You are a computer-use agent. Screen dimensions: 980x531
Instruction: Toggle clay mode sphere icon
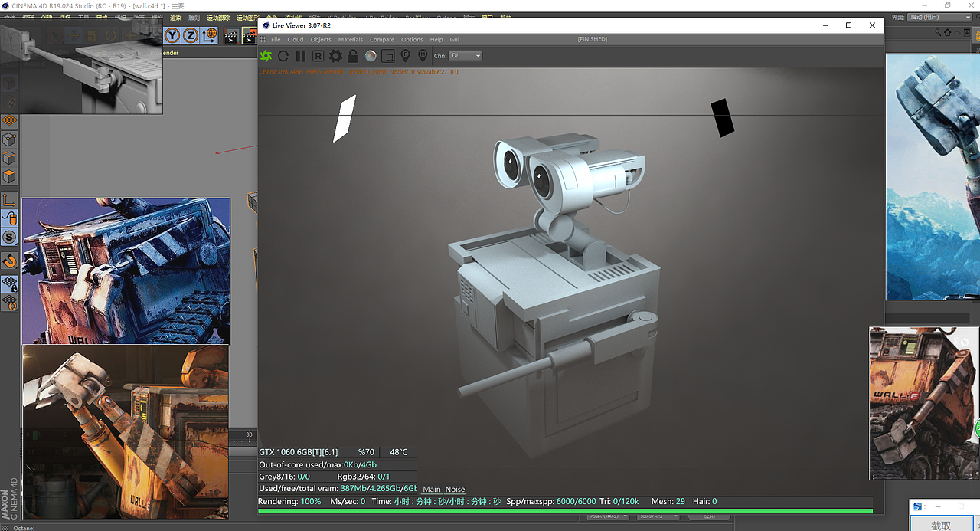371,55
